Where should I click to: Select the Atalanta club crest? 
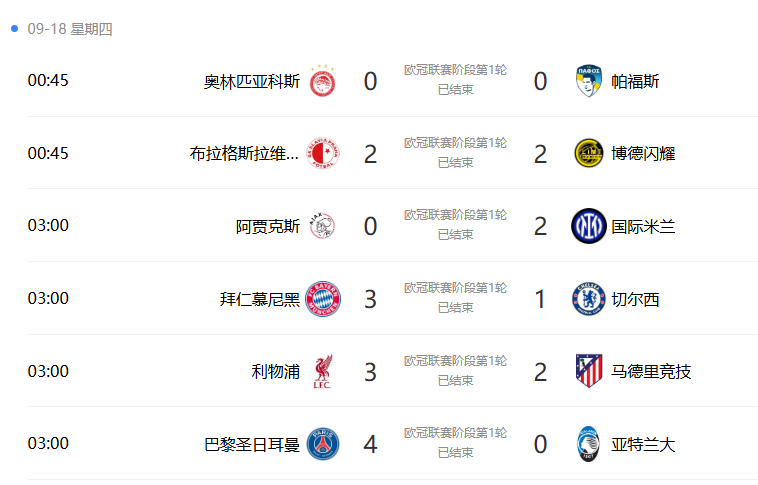pos(589,444)
